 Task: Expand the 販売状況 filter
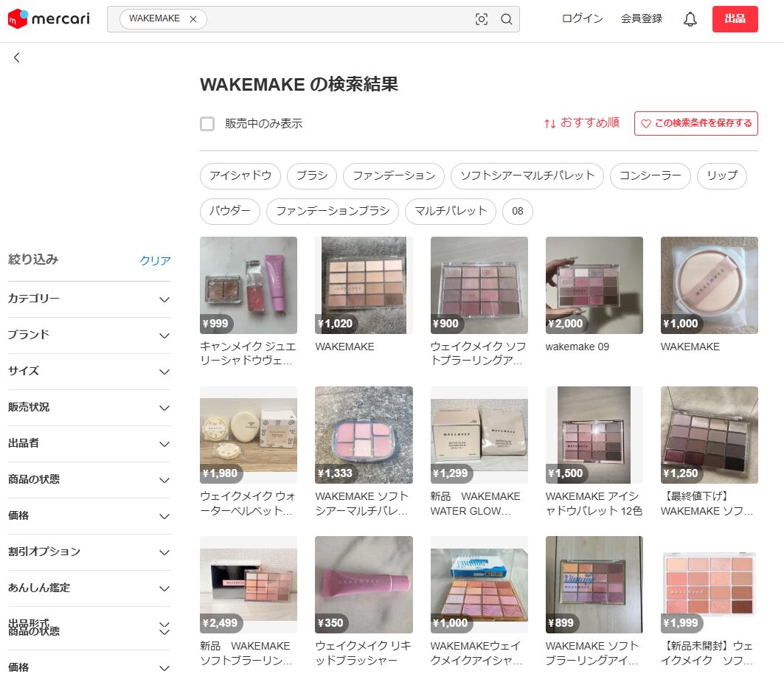coord(89,408)
